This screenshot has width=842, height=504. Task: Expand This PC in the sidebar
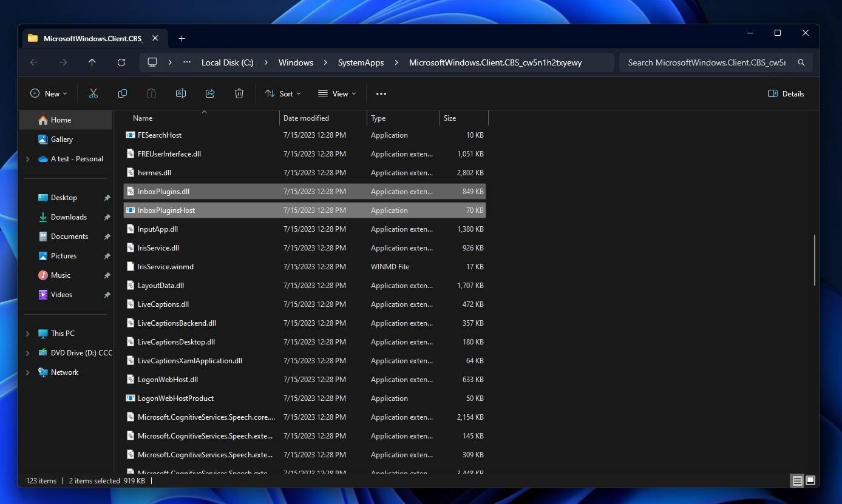[x=27, y=333]
